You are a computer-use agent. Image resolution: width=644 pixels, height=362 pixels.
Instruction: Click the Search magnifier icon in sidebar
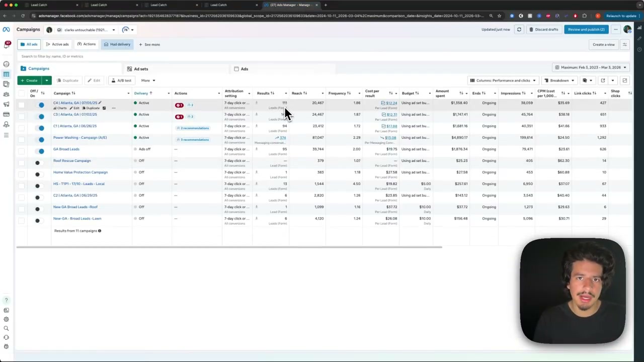(x=6, y=328)
